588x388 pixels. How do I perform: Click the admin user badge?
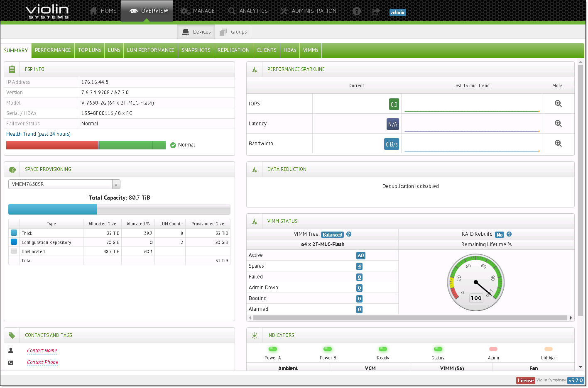pyautogui.click(x=397, y=12)
